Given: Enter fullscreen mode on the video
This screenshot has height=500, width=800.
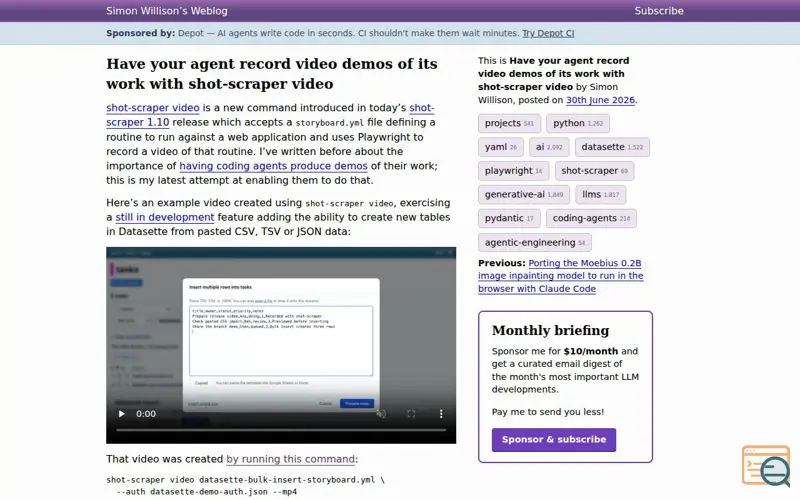Looking at the screenshot, I should 411,414.
